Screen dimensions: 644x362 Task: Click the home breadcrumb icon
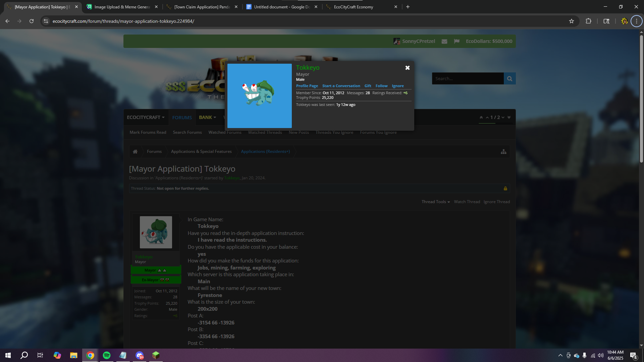tap(135, 152)
